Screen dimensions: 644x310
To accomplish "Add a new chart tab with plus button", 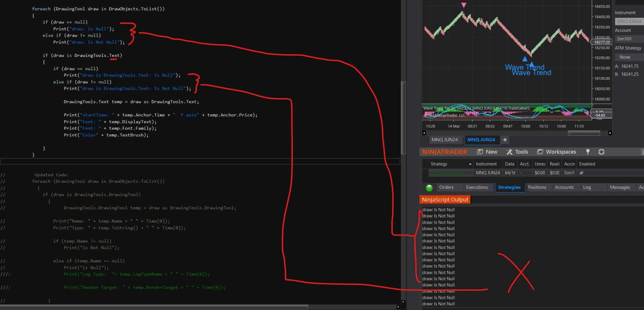I will (505, 140).
